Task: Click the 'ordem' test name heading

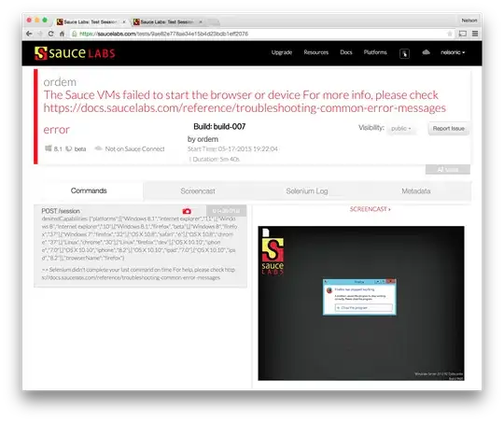Action: pos(60,82)
